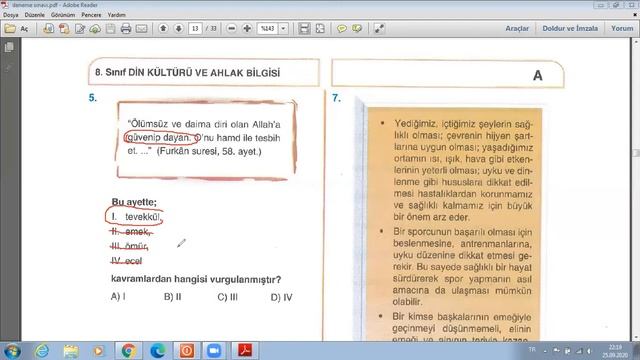Open the Pencere menu
The width and height of the screenshot is (640, 360).
(91, 15)
